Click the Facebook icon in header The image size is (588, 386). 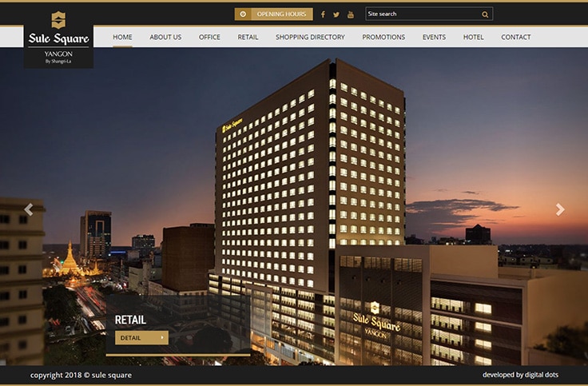(x=323, y=14)
